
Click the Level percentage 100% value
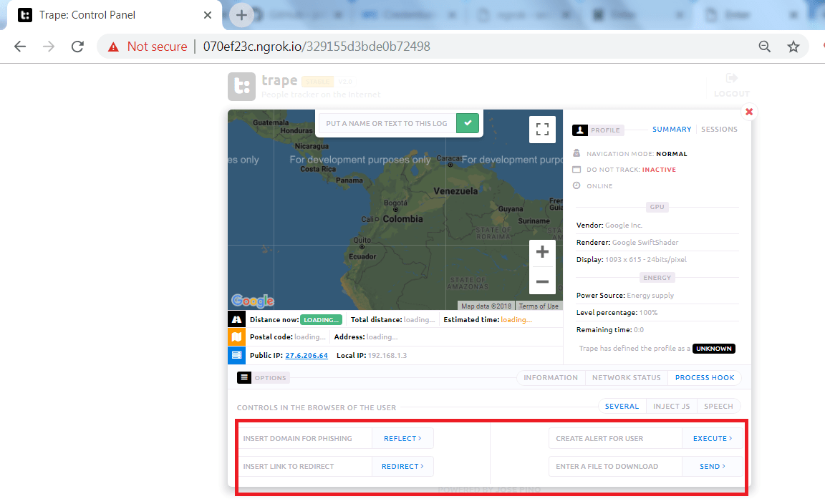pyautogui.click(x=648, y=313)
